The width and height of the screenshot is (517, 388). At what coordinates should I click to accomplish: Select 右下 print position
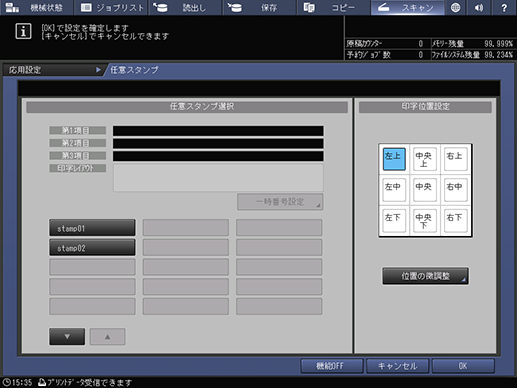[x=455, y=221]
